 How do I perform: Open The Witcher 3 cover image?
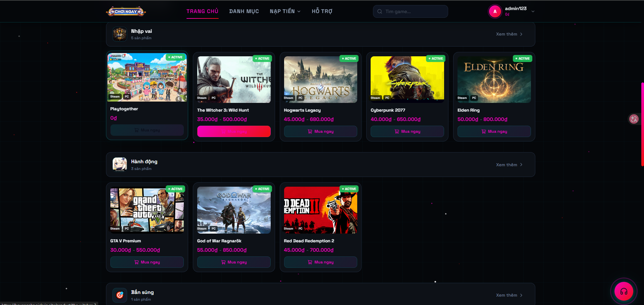[x=234, y=79]
